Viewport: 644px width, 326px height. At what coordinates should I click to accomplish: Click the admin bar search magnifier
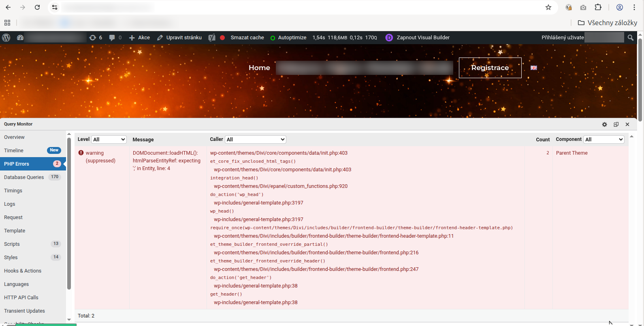pyautogui.click(x=630, y=38)
